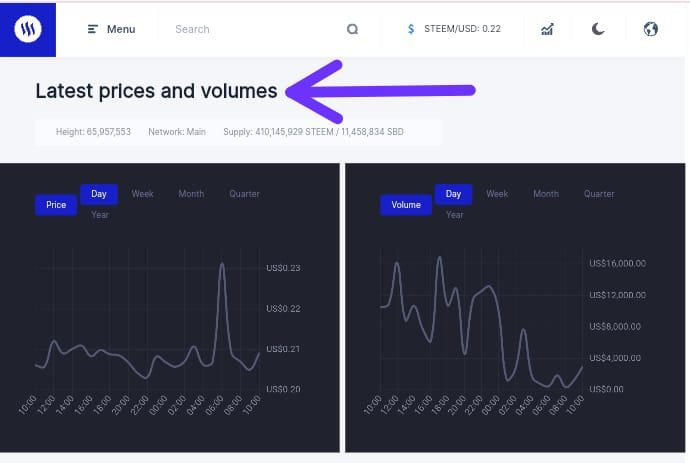
Task: Open the chart statistics icon
Action: 547,29
